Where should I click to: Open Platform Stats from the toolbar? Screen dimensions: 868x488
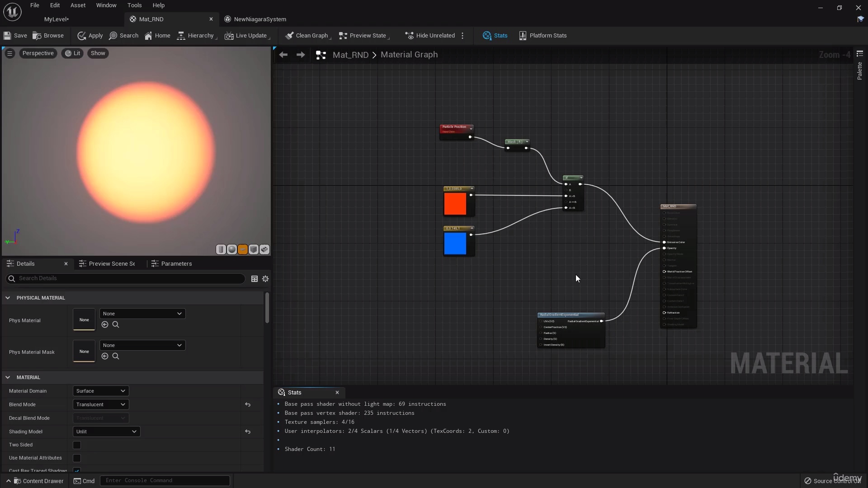pyautogui.click(x=542, y=36)
